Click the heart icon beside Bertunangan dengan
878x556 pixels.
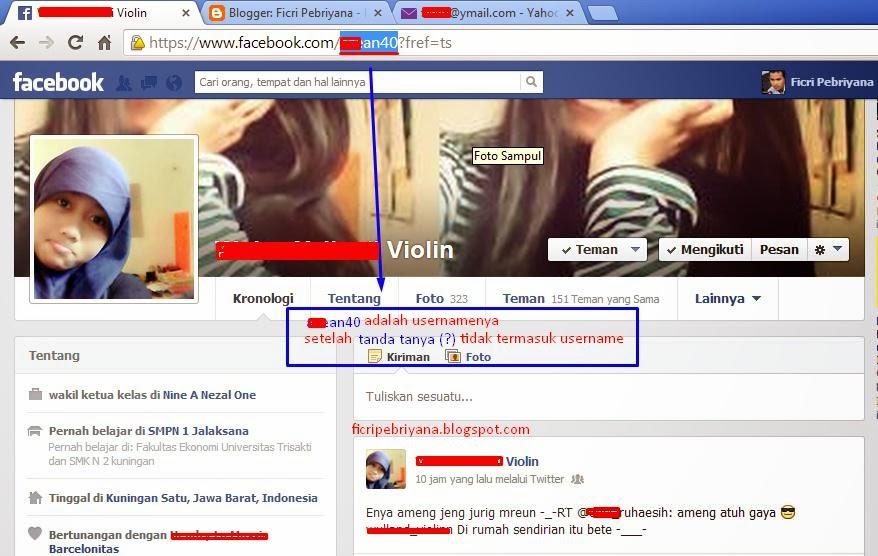(35, 533)
